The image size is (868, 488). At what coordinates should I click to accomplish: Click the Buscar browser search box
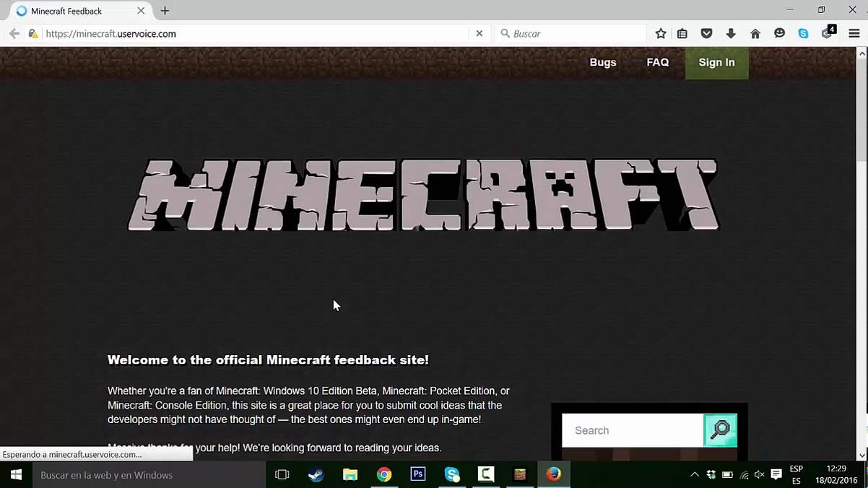(570, 33)
